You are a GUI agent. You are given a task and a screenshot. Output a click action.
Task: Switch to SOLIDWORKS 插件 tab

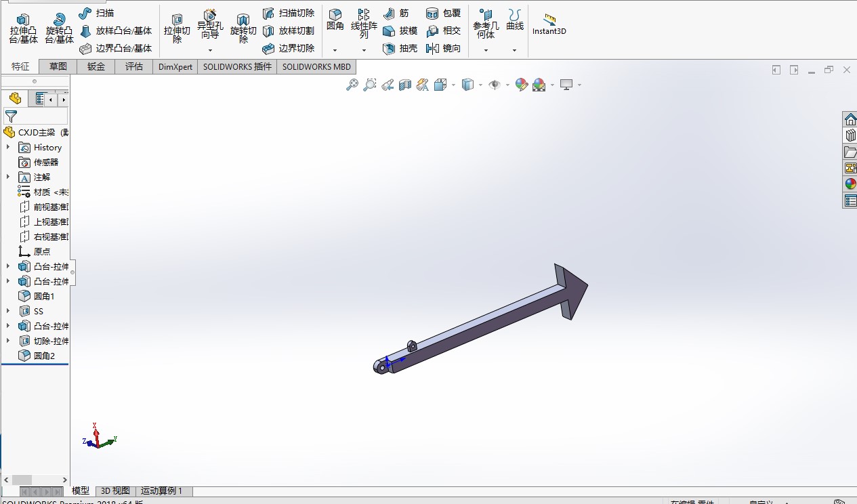pyautogui.click(x=237, y=66)
